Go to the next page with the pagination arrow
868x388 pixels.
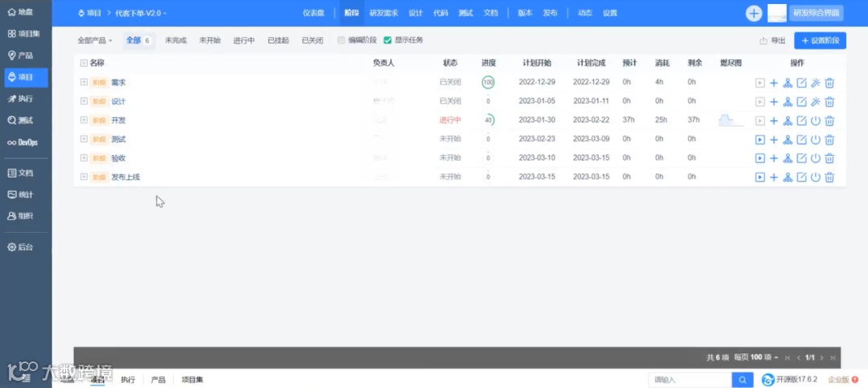[821, 357]
